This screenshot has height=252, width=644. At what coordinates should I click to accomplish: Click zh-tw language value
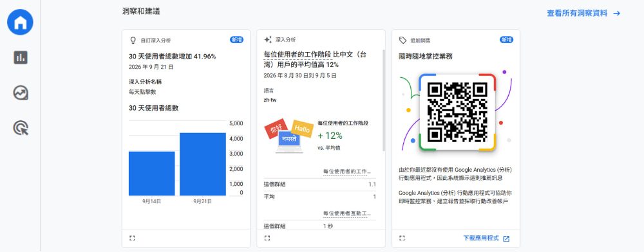(x=270, y=100)
